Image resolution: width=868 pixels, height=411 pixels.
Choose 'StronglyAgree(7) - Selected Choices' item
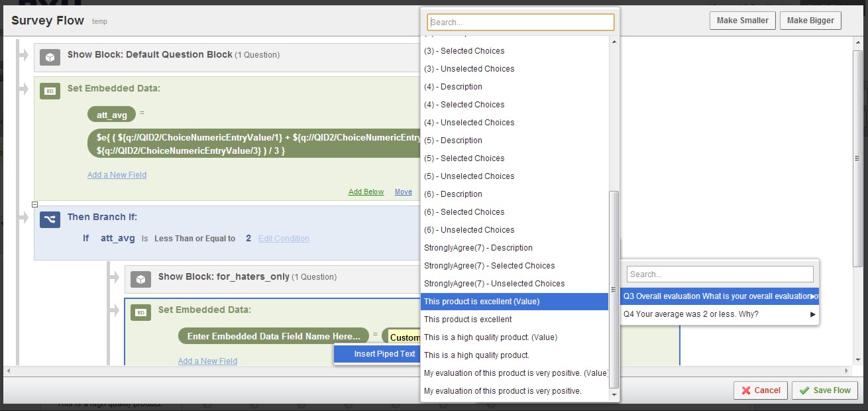(489, 266)
